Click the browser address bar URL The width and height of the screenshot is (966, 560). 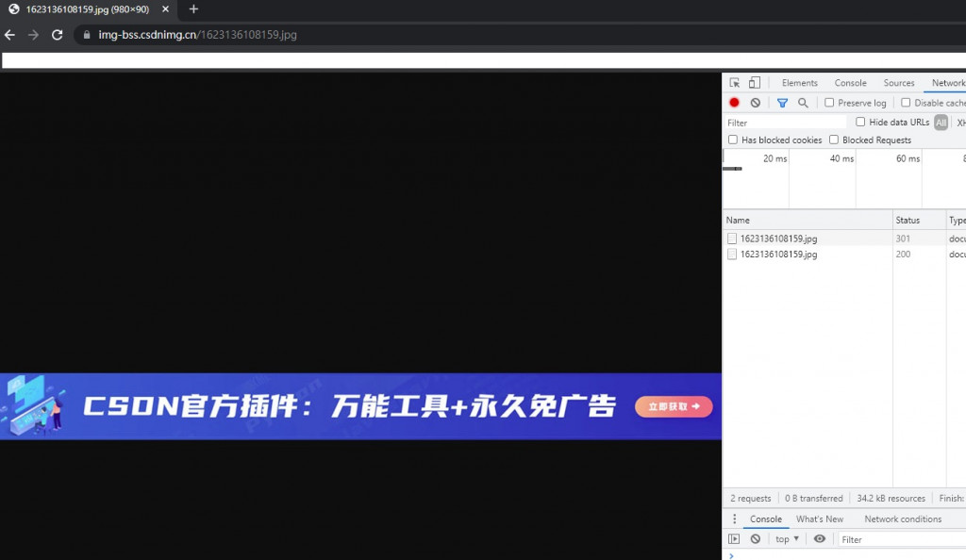(197, 35)
